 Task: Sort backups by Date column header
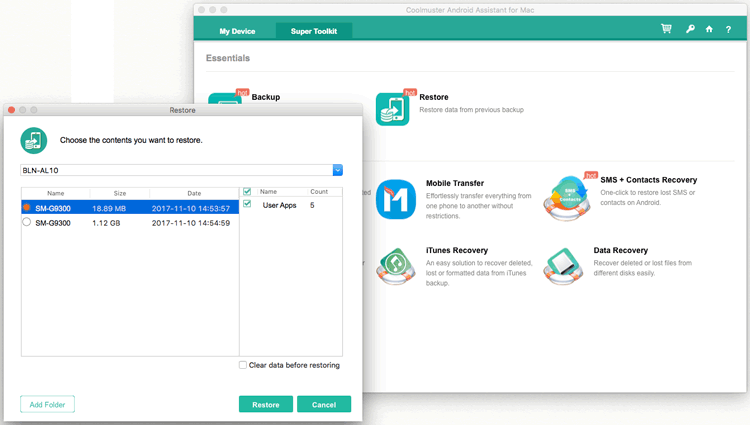194,193
